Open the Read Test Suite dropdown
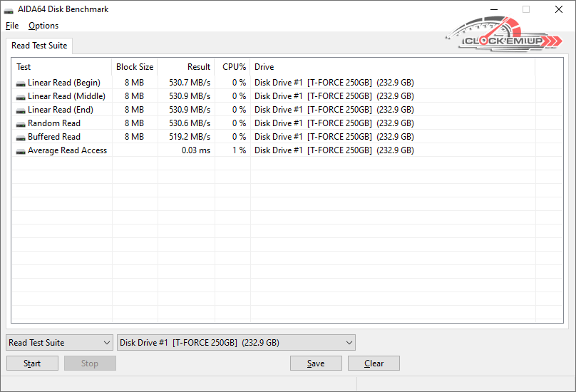 [59, 343]
